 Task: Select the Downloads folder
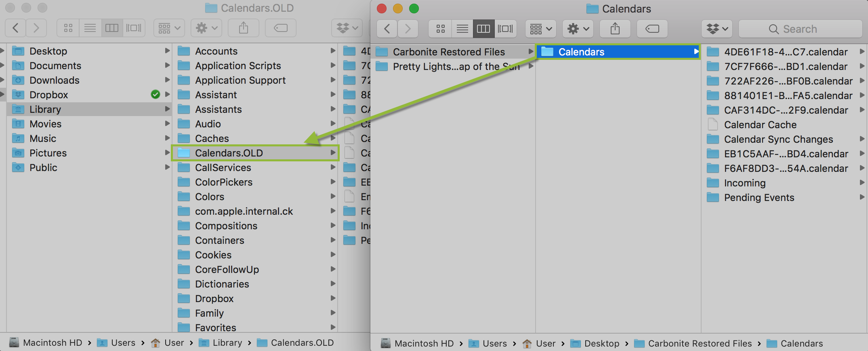pos(89,80)
